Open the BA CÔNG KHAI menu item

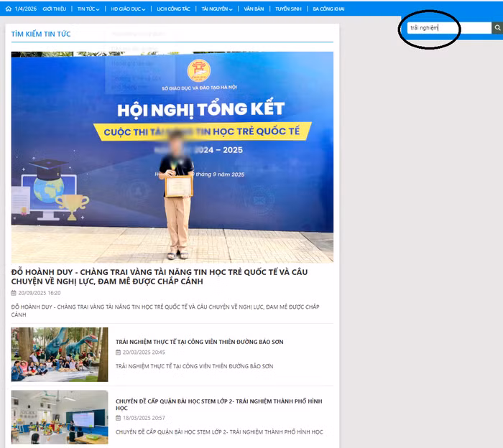point(328,9)
